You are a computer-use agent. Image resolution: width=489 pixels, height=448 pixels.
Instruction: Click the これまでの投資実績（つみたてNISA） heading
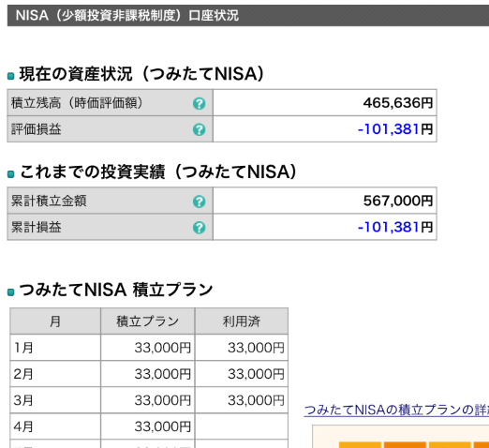click(x=158, y=172)
